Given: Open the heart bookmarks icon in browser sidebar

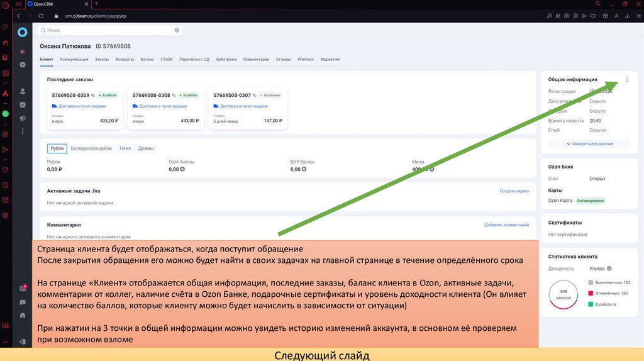Looking at the screenshot, I should [x=5, y=170].
